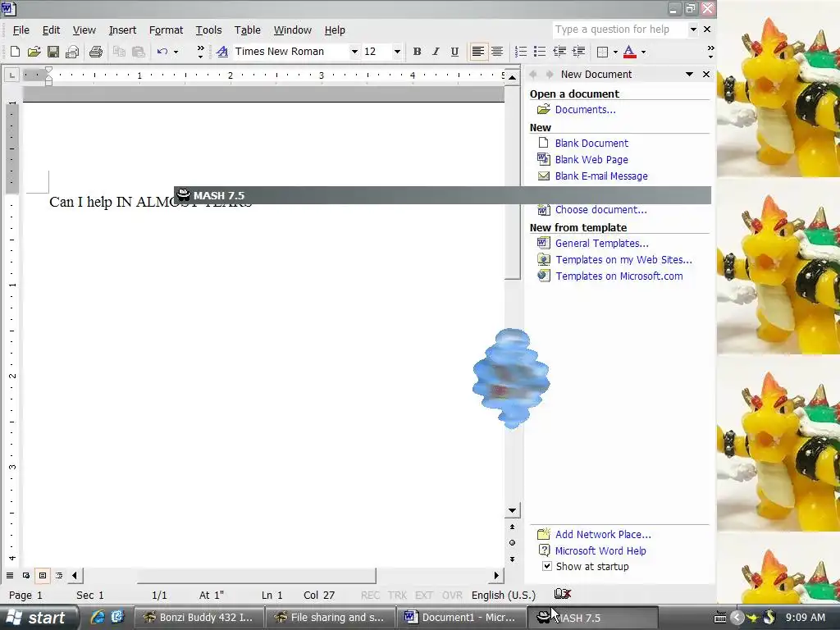This screenshot has width=840, height=630.
Task: Expand more Formatting toolbar options chevron
Action: [711, 52]
